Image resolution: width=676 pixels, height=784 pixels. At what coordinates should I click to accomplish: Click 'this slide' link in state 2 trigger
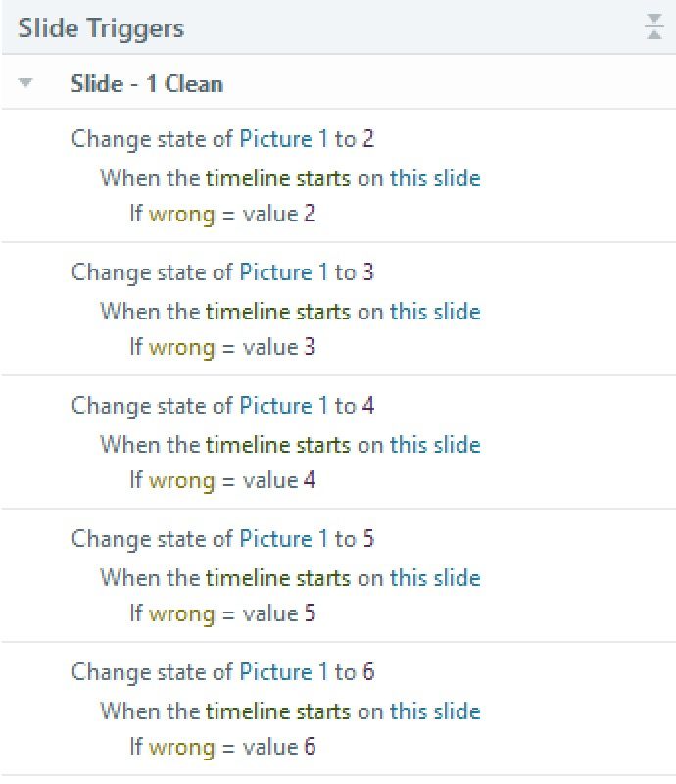435,178
